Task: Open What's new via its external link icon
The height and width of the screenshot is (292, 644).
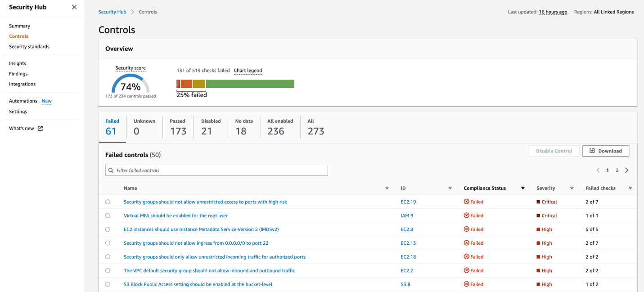Action: pos(40,128)
